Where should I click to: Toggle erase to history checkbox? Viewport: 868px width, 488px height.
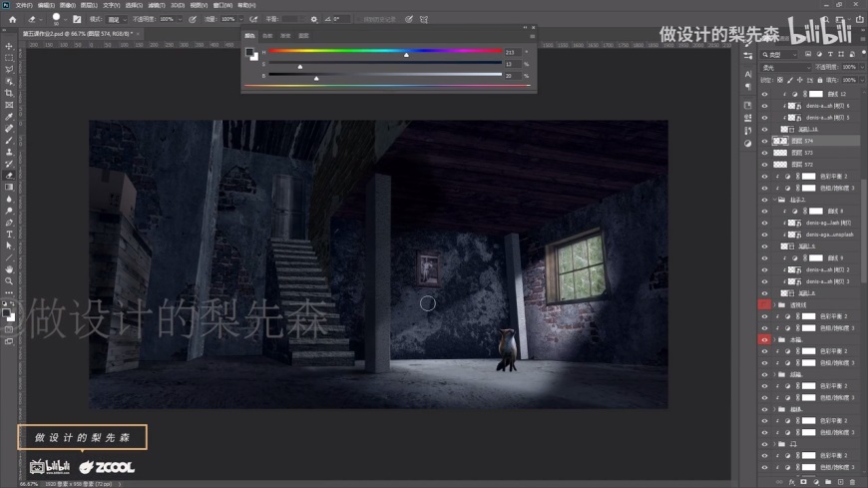[x=358, y=19]
